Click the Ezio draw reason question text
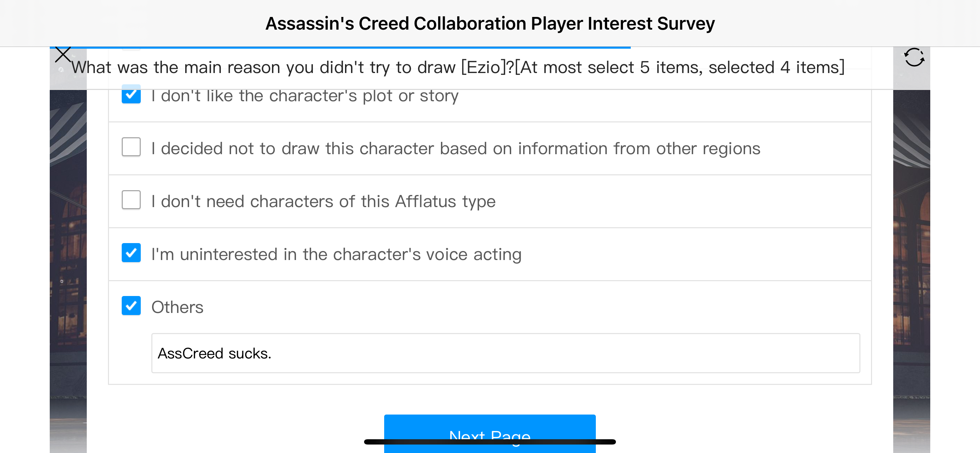The image size is (980, 453). coord(458,67)
